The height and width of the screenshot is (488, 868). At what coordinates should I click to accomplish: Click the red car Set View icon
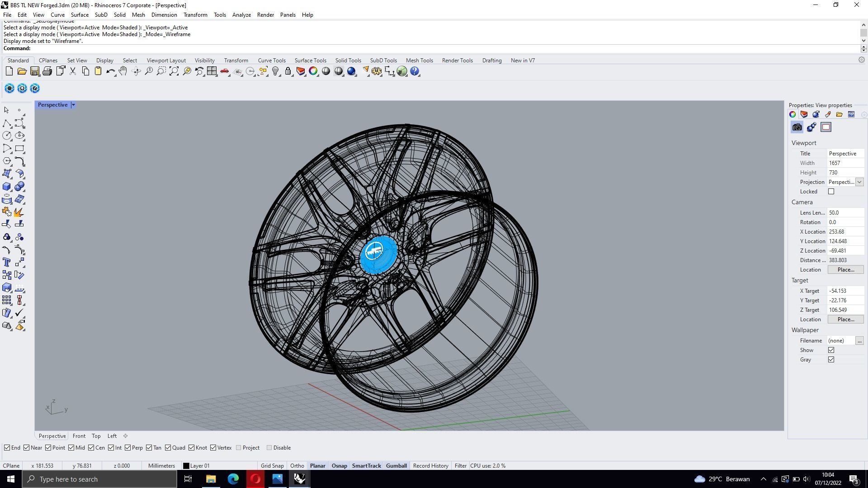click(225, 71)
